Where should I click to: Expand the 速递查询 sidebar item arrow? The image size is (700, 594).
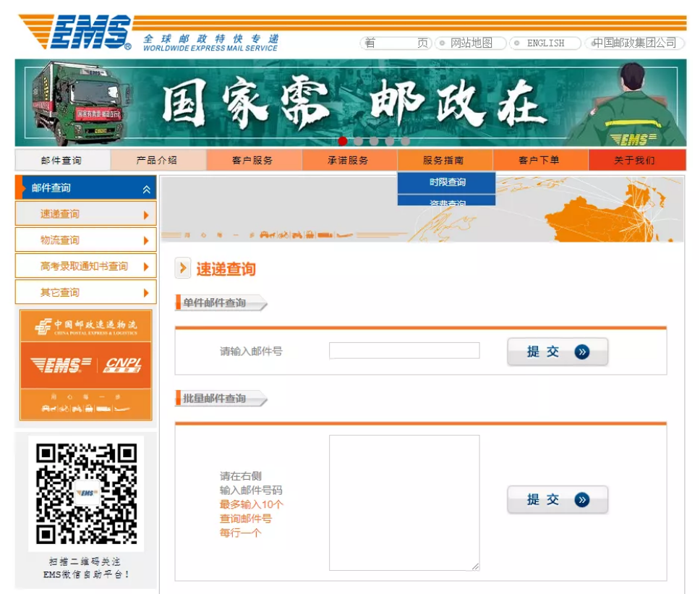146,216
